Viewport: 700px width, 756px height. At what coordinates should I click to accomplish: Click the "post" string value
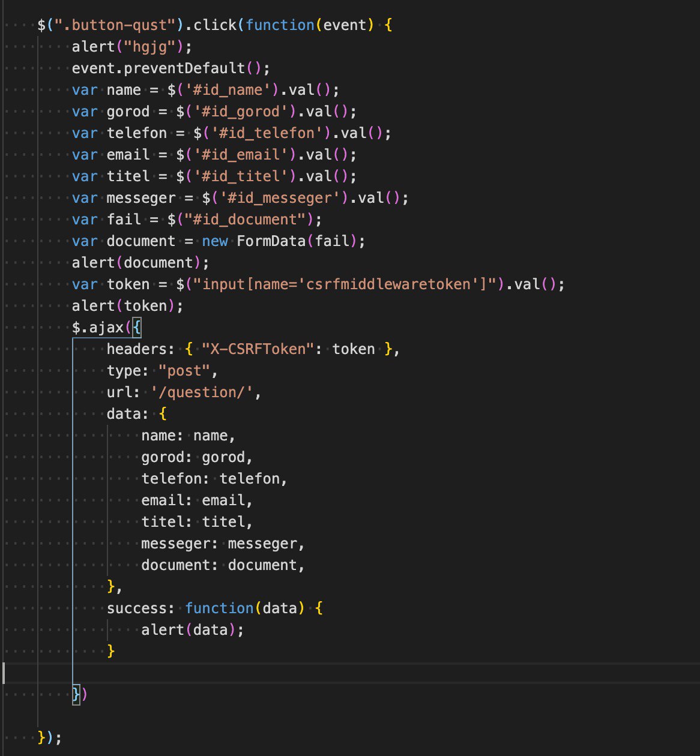(184, 371)
